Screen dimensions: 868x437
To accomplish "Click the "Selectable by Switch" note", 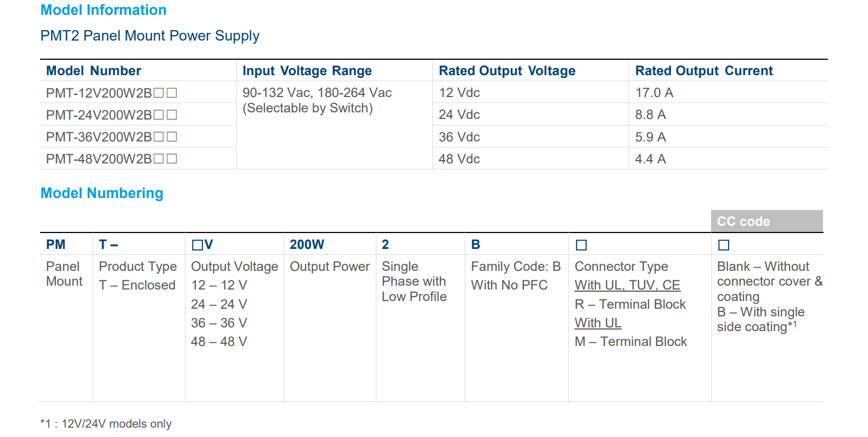I will pyautogui.click(x=307, y=108).
